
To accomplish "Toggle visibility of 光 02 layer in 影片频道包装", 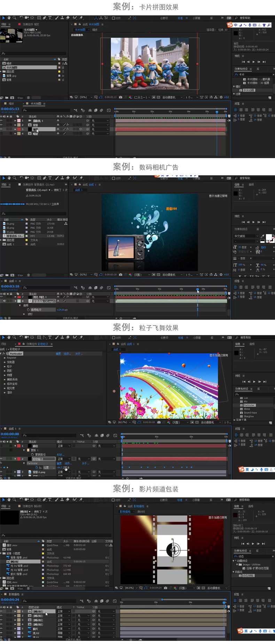I will click(x=1, y=633).
